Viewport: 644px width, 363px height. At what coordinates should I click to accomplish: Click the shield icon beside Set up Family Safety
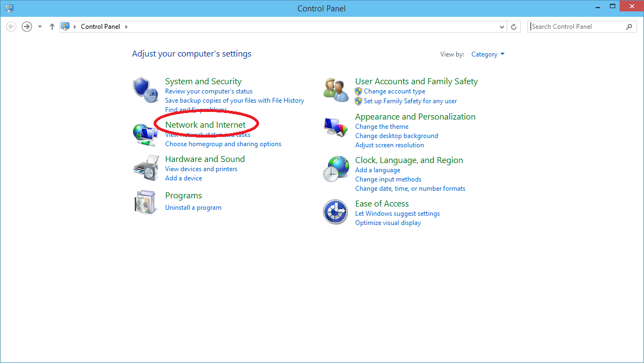358,101
